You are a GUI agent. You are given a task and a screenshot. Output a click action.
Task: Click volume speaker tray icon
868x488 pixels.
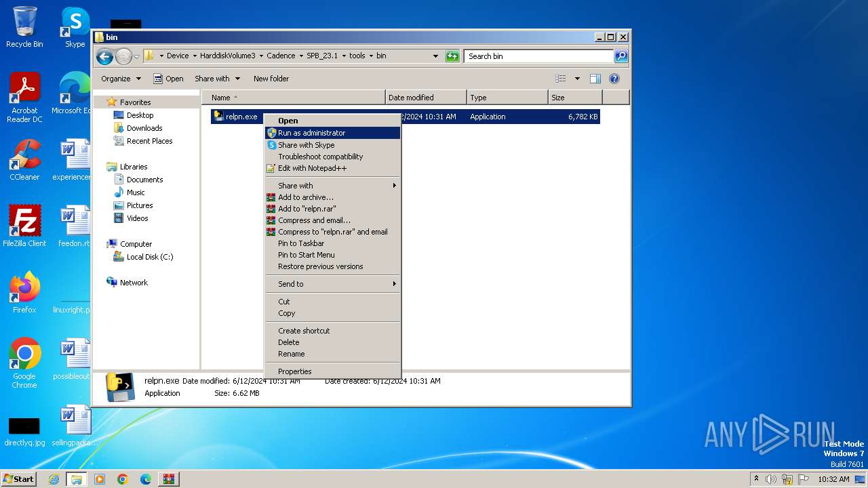pos(771,479)
